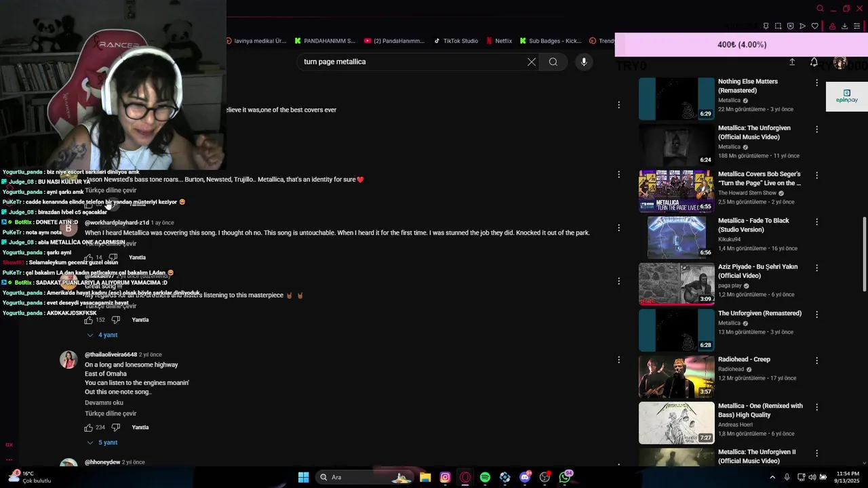Reply to comment with 152 likes via Yanıtla
This screenshot has height=488, width=868.
coord(140,320)
